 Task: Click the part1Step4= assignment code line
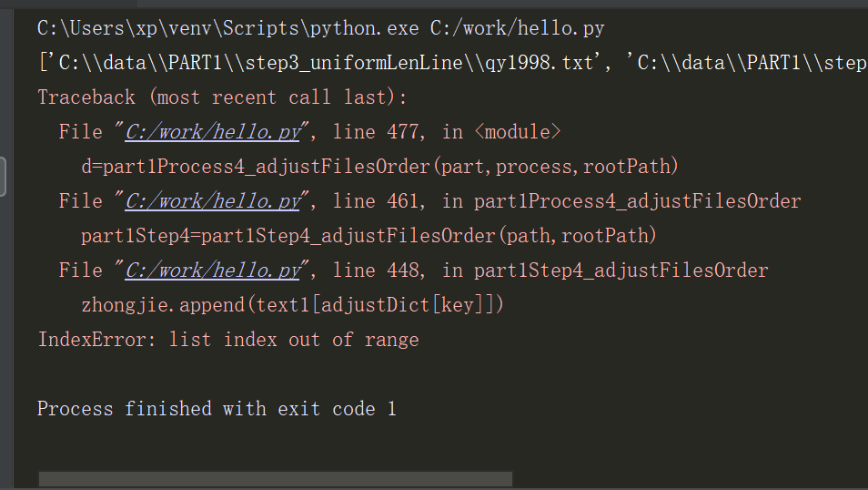pos(368,236)
